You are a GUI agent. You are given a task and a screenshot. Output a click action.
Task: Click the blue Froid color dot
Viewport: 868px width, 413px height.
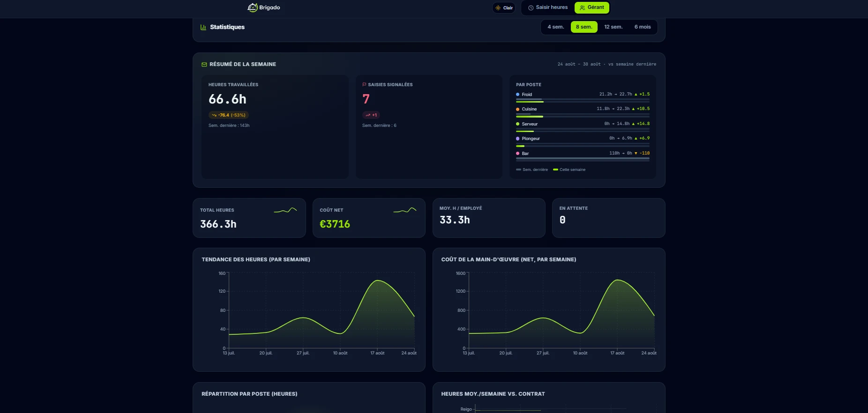tap(517, 95)
